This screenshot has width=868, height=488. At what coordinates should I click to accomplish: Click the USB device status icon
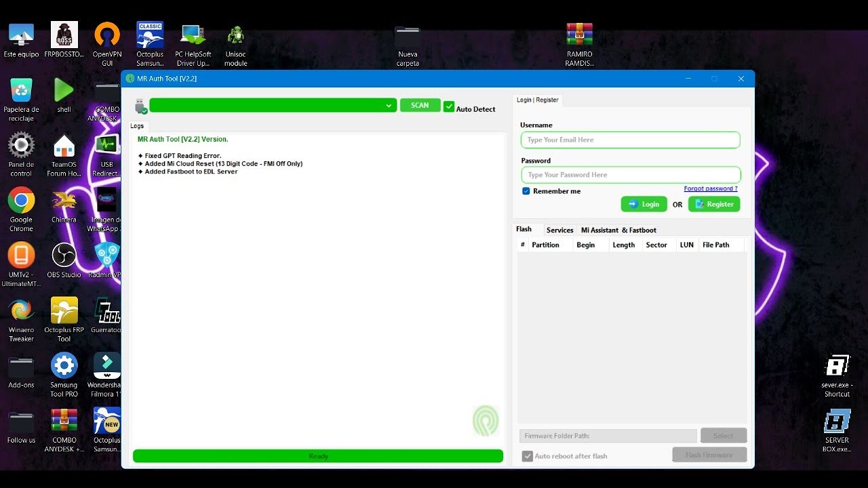[x=141, y=106]
